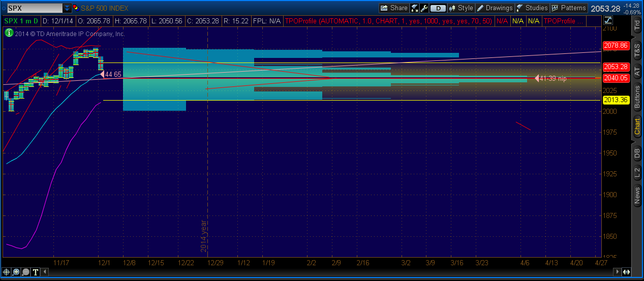The width and height of the screenshot is (644, 281).
Task: Select the text T tool icon
Action: 35,272
